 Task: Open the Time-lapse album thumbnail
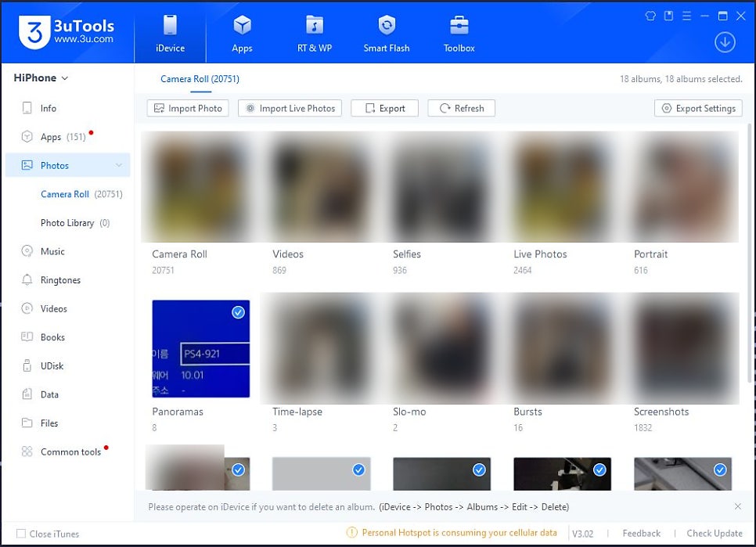[321, 348]
